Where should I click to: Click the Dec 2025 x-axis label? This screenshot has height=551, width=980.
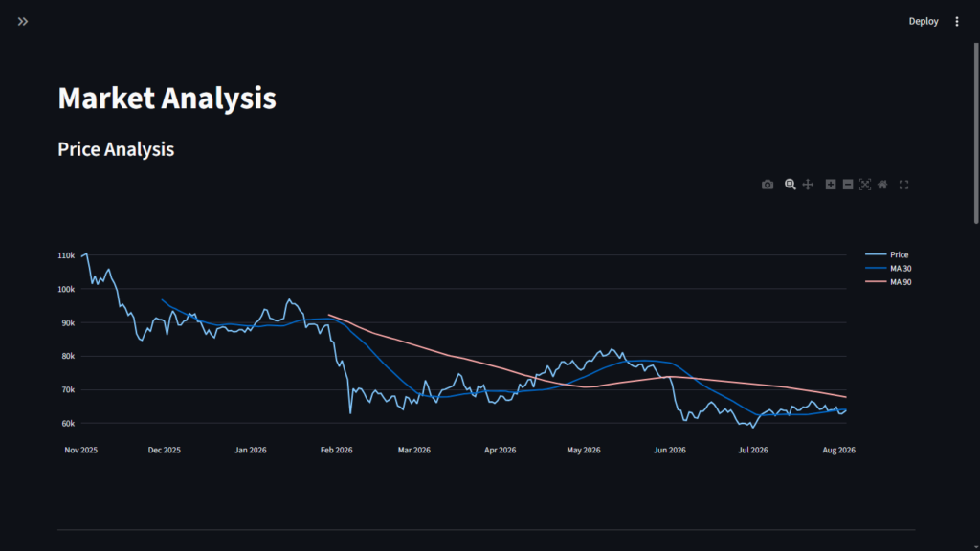coord(165,450)
